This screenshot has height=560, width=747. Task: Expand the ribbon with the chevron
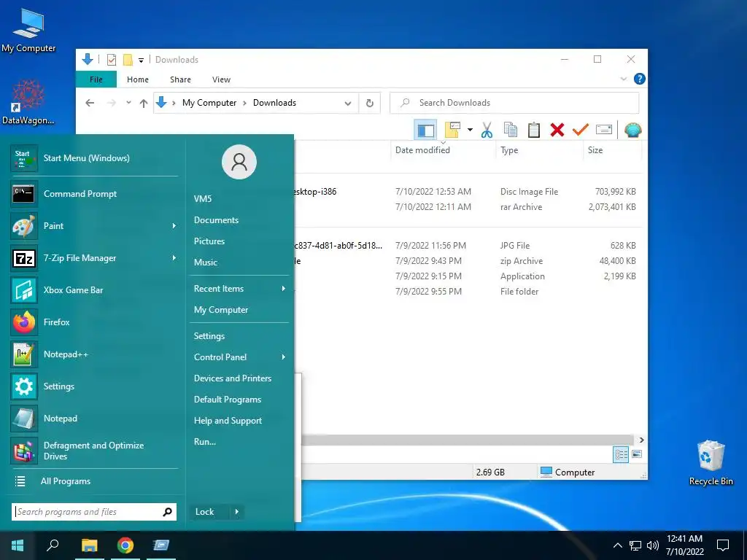(623, 79)
